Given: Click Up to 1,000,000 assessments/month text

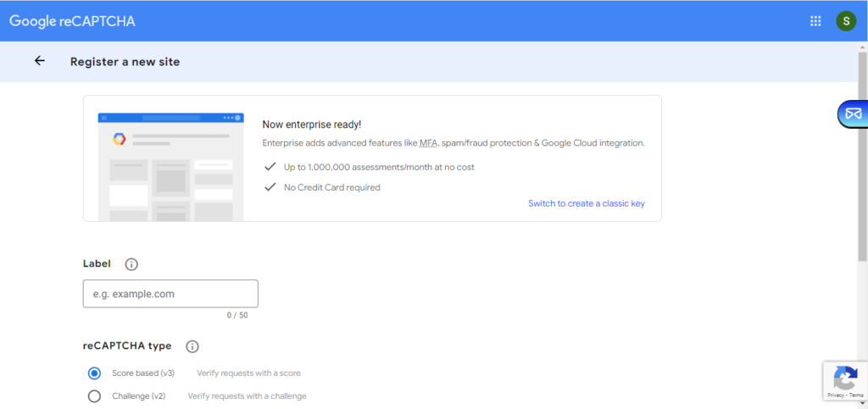Looking at the screenshot, I should (379, 167).
